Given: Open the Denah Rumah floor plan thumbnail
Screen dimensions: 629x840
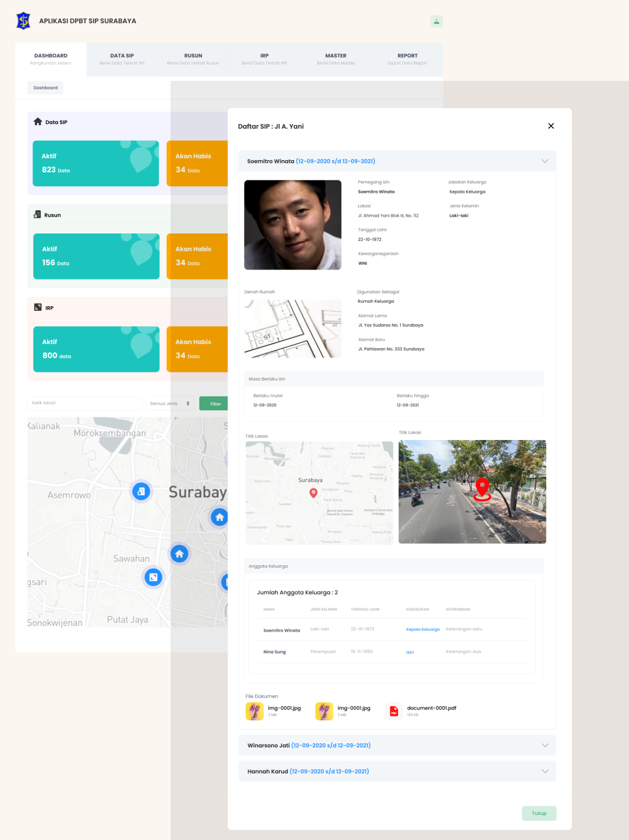Looking at the screenshot, I should point(292,329).
